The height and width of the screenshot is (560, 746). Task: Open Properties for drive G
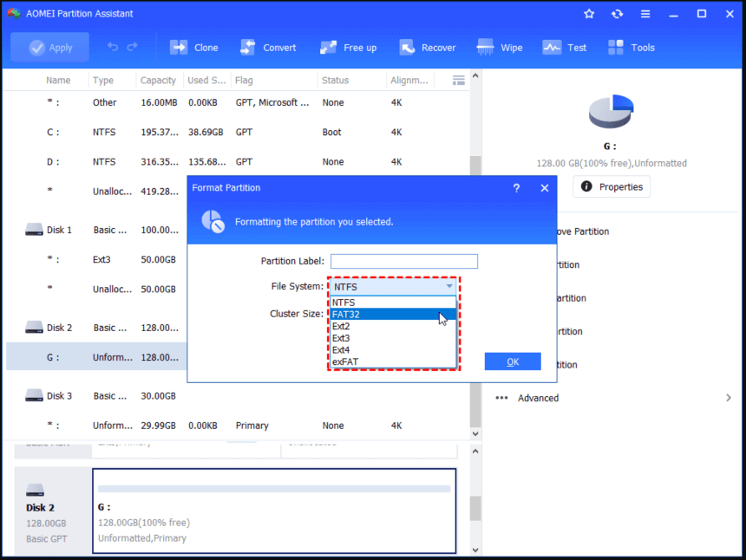click(611, 186)
